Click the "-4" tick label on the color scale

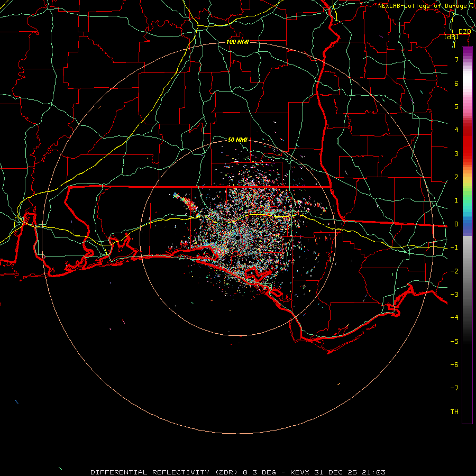pyautogui.click(x=454, y=317)
